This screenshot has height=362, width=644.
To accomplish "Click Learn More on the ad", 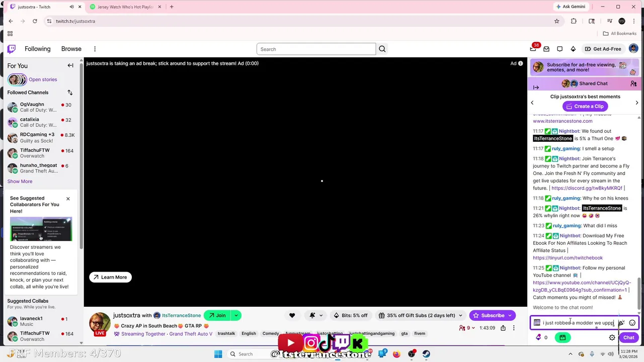I will [110, 277].
